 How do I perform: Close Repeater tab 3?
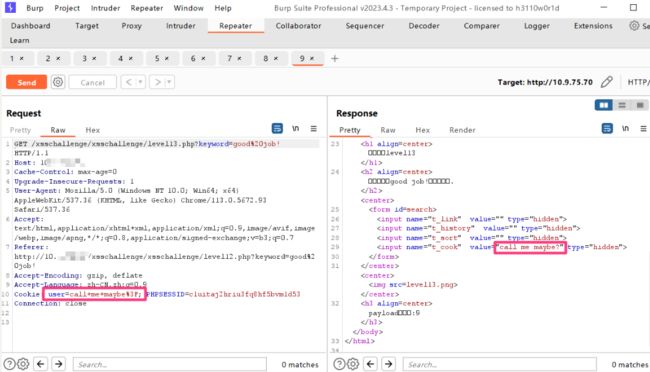[94, 58]
